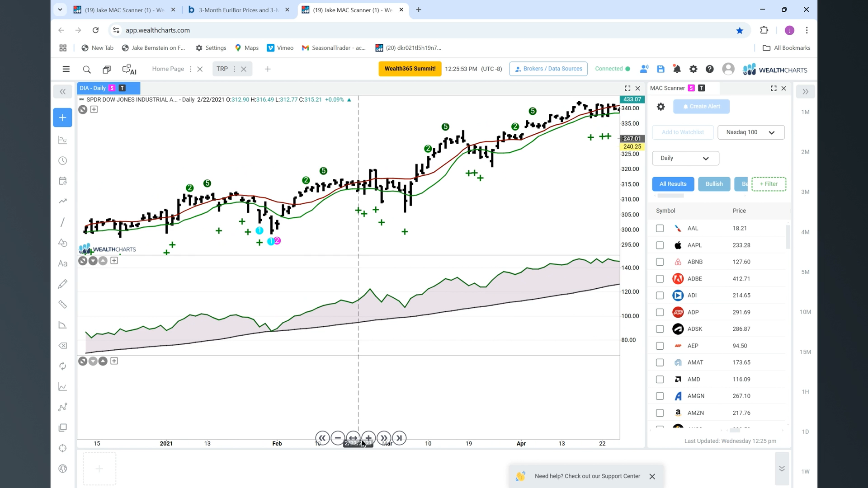Open the AI chat assistant icon
The height and width of the screenshot is (488, 868).
[129, 69]
